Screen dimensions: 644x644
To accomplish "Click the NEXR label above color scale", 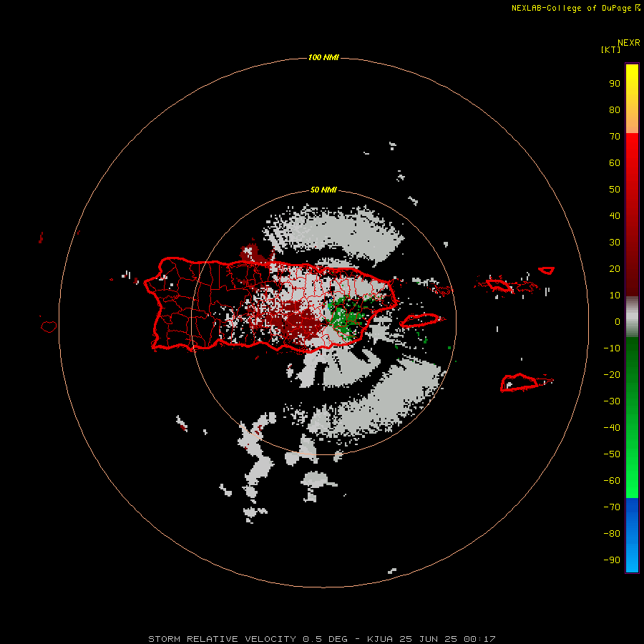I will [x=628, y=43].
